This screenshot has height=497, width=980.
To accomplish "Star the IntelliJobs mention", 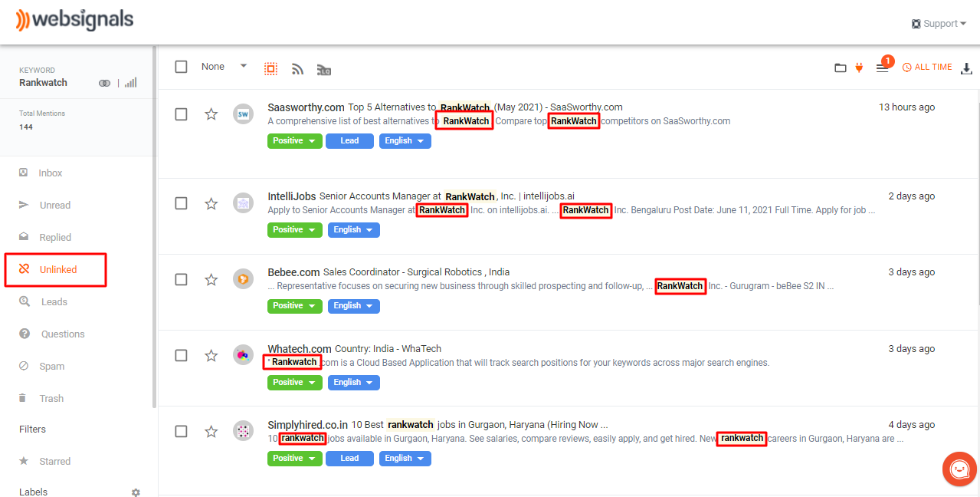I will point(211,203).
